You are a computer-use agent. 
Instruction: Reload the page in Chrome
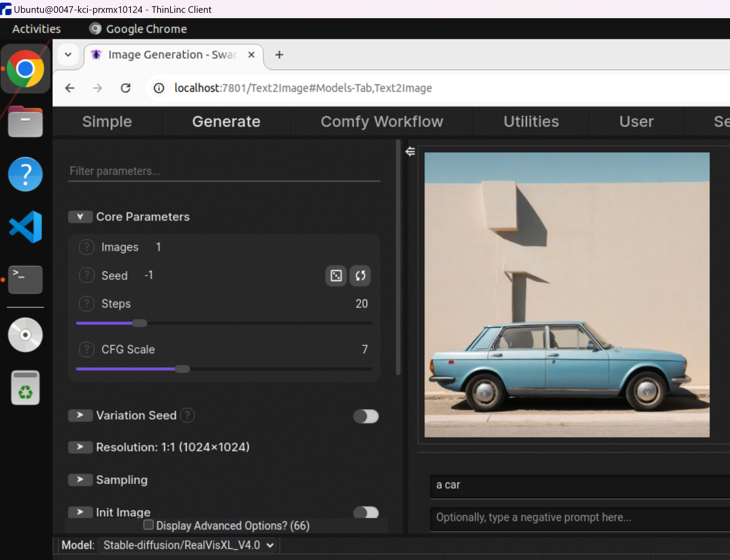pos(126,88)
